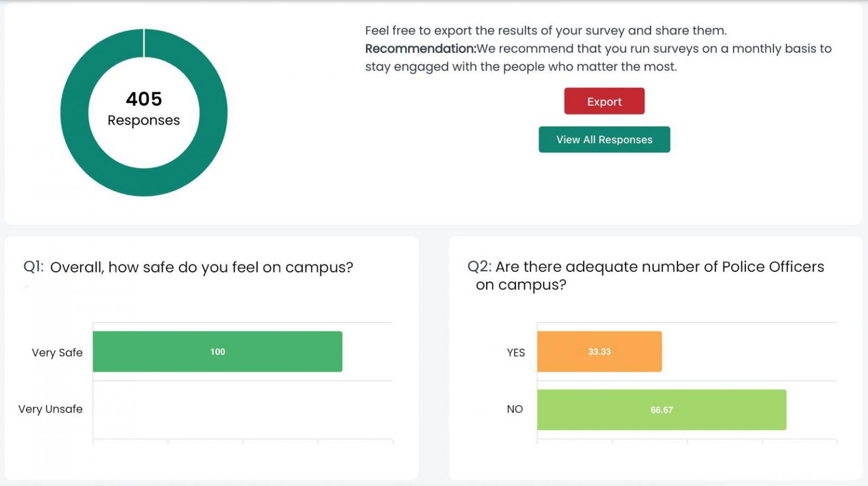Click the Q2 Police Officers question title
Viewport: 868px width, 486px height.
click(645, 275)
